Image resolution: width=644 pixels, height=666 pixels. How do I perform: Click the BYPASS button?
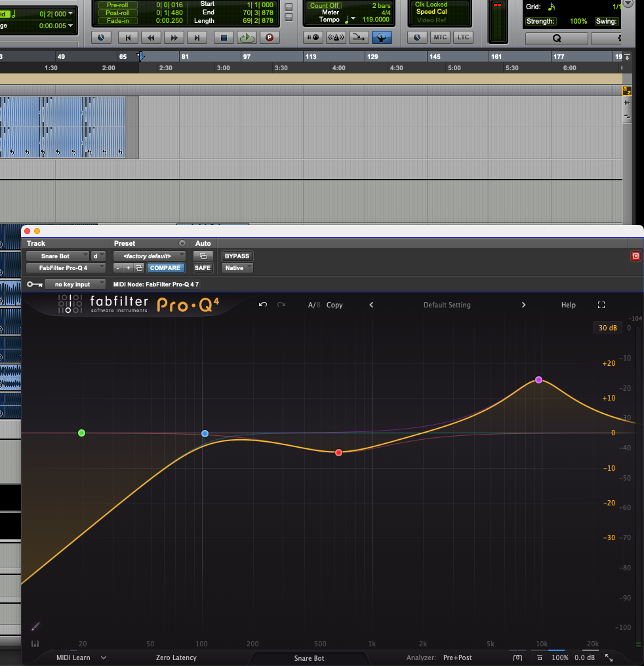(x=237, y=256)
